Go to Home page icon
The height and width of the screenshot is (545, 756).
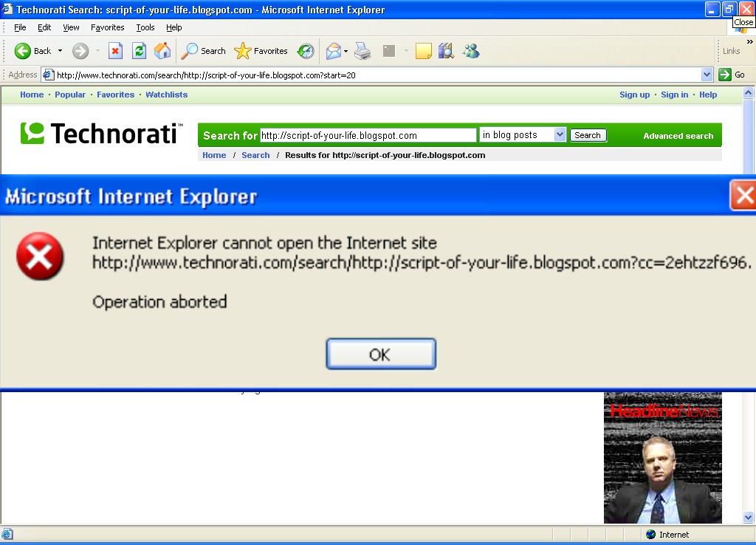point(162,51)
